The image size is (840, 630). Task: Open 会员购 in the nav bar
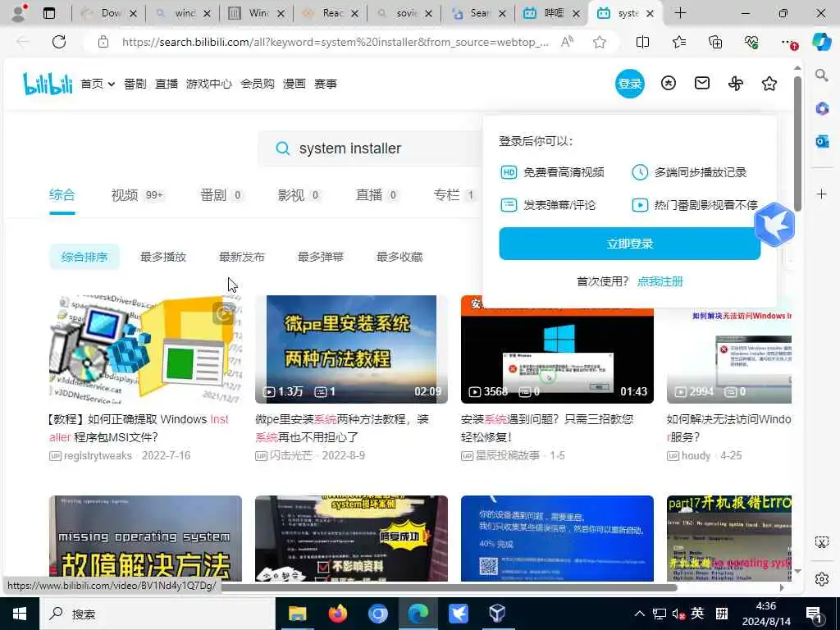click(257, 84)
